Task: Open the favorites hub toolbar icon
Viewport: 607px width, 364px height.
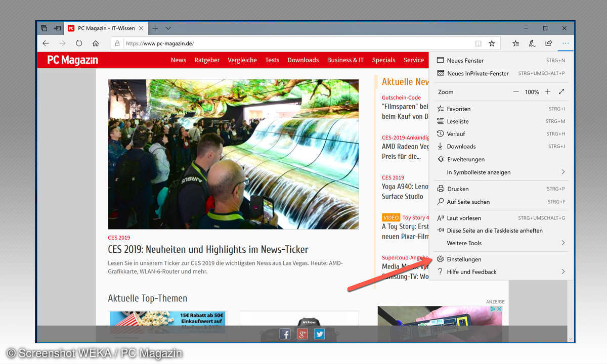Action: (515, 43)
